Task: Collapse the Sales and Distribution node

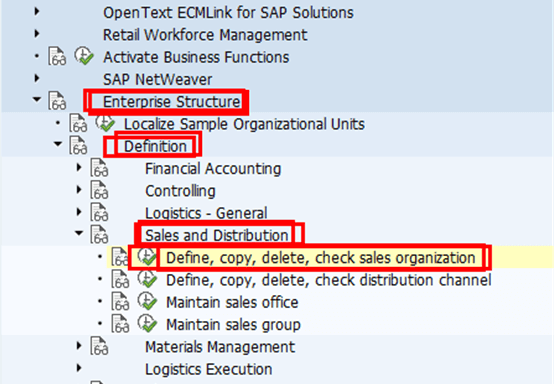Action: tap(79, 233)
